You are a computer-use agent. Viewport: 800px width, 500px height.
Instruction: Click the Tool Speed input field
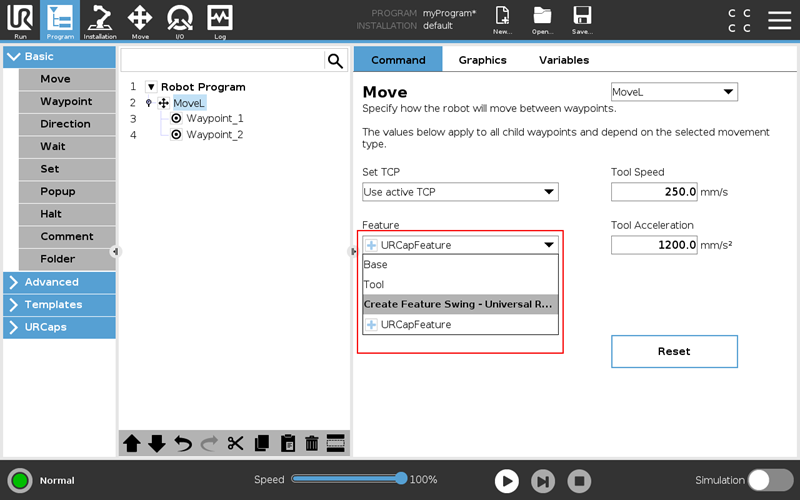coord(654,192)
